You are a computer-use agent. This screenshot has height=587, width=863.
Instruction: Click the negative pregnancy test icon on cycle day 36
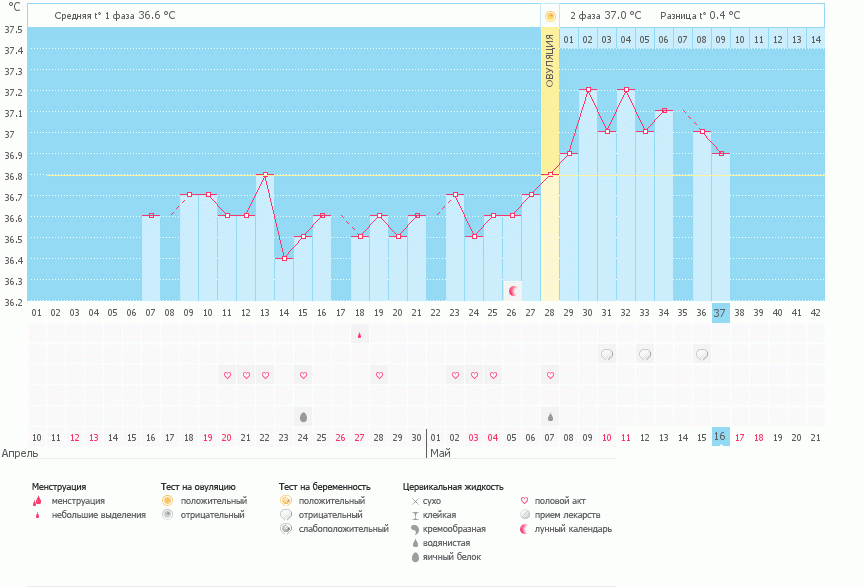pyautogui.click(x=701, y=354)
